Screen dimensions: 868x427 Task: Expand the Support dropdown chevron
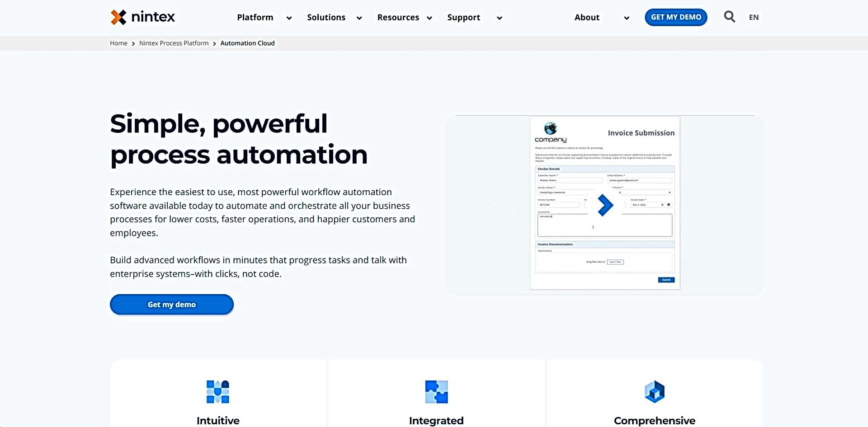click(x=500, y=18)
